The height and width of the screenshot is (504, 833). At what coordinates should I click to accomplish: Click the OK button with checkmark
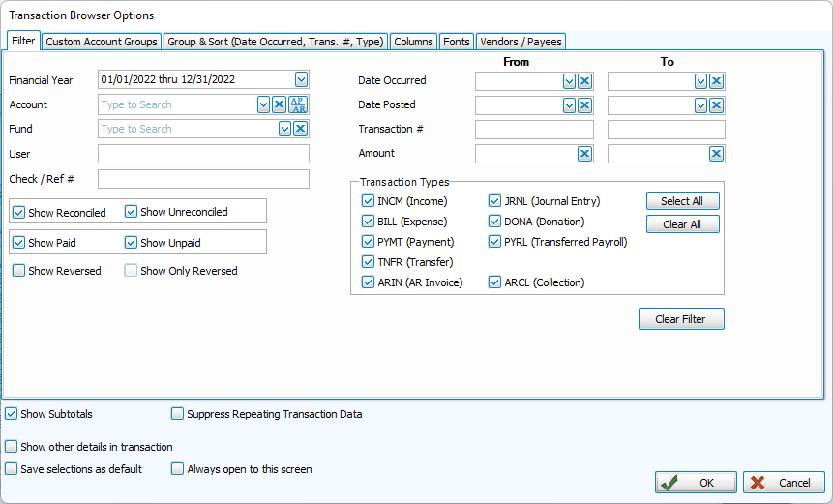(696, 483)
